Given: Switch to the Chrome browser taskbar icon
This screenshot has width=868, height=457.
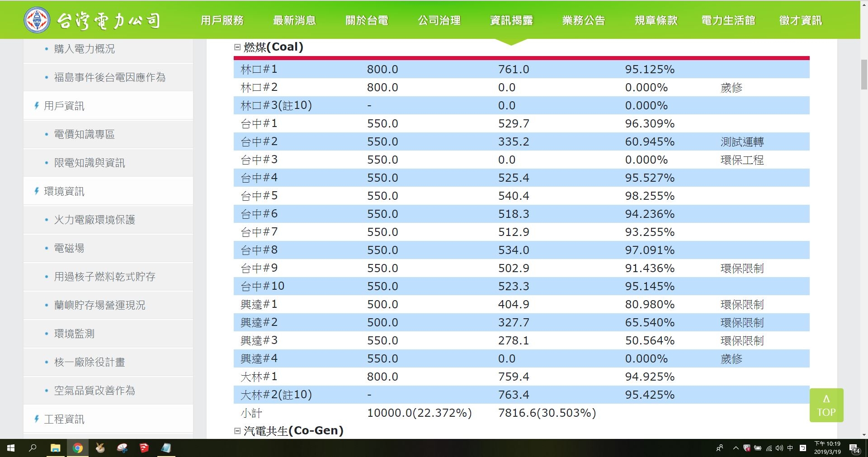Looking at the screenshot, I should [78, 448].
